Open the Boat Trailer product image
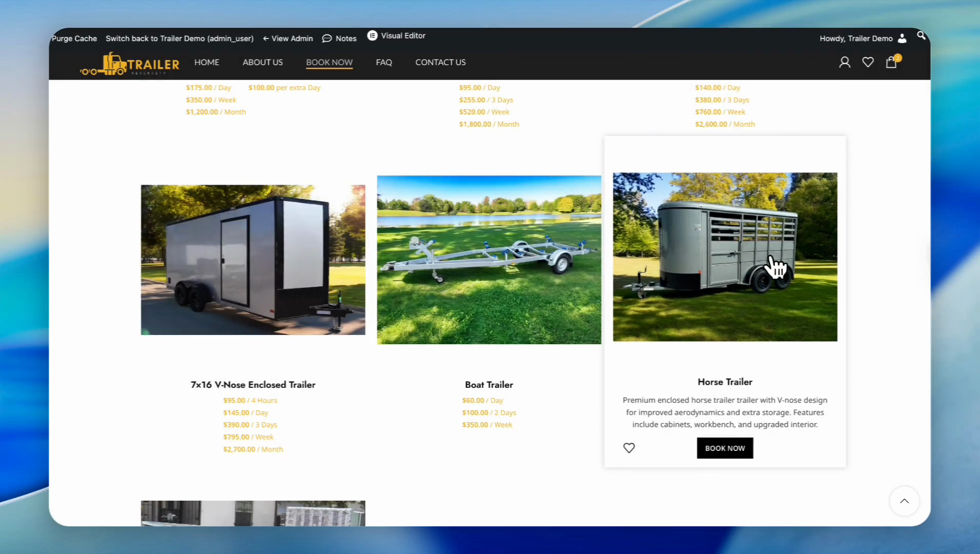980x554 pixels. (x=489, y=260)
